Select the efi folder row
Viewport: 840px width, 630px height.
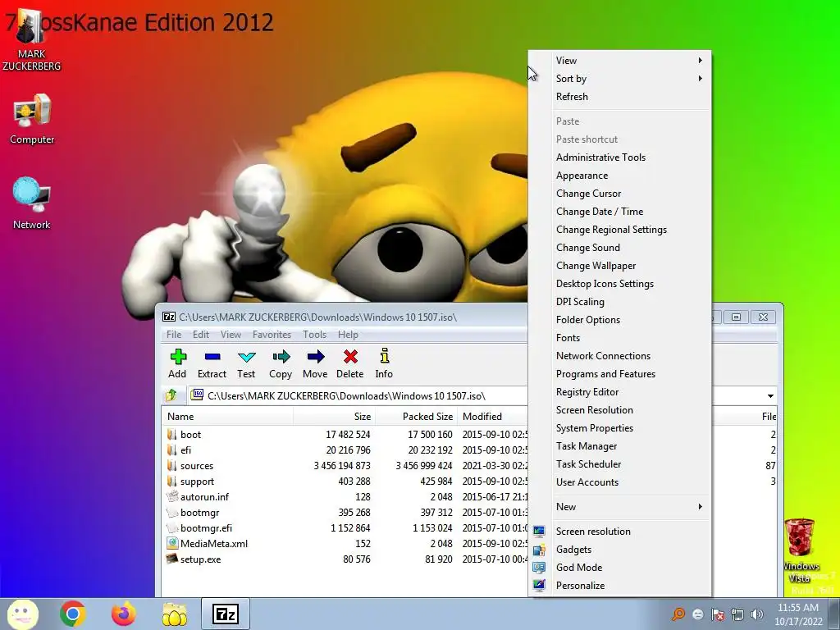(x=345, y=450)
